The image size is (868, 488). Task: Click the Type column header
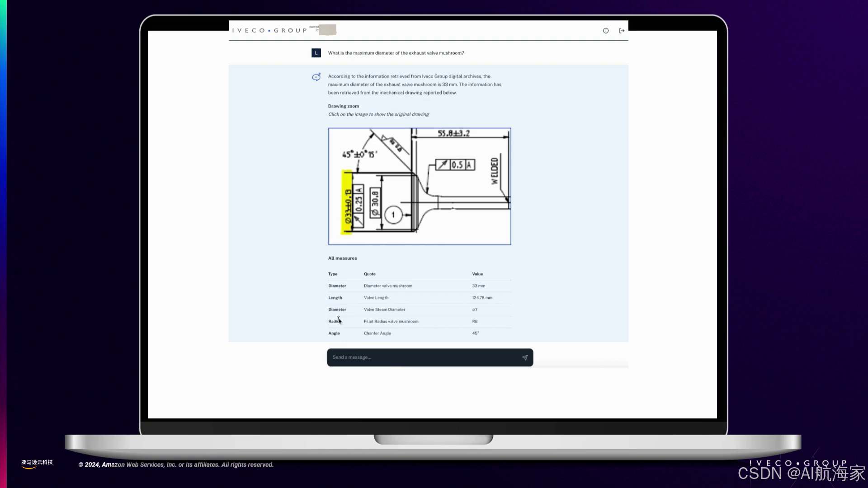333,274
